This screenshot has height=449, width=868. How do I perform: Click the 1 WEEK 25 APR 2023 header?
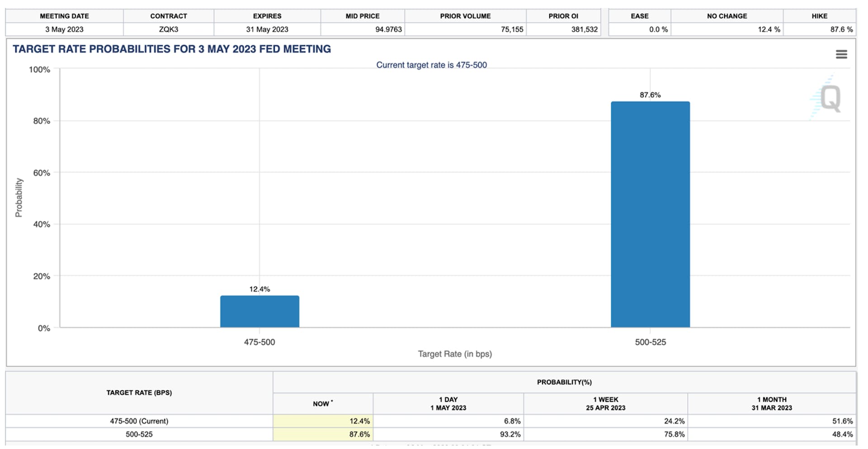click(605, 403)
